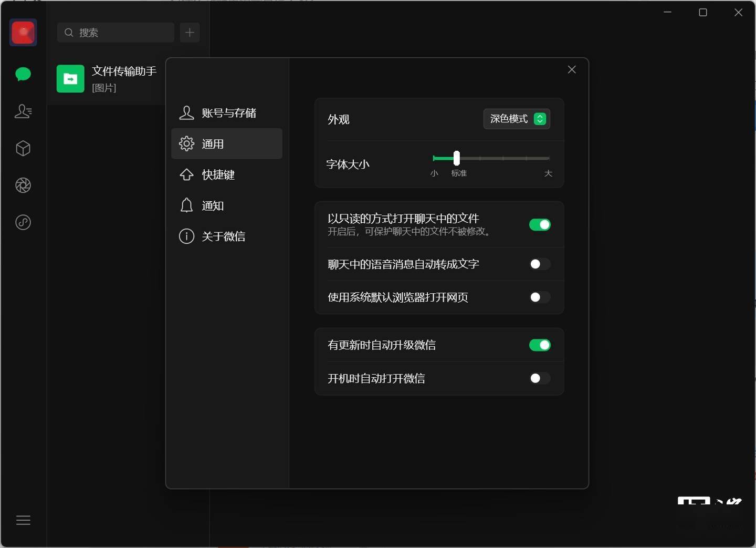756x548 pixels.
Task: Click the arrow icon next to 快捷键
Action: point(186,174)
